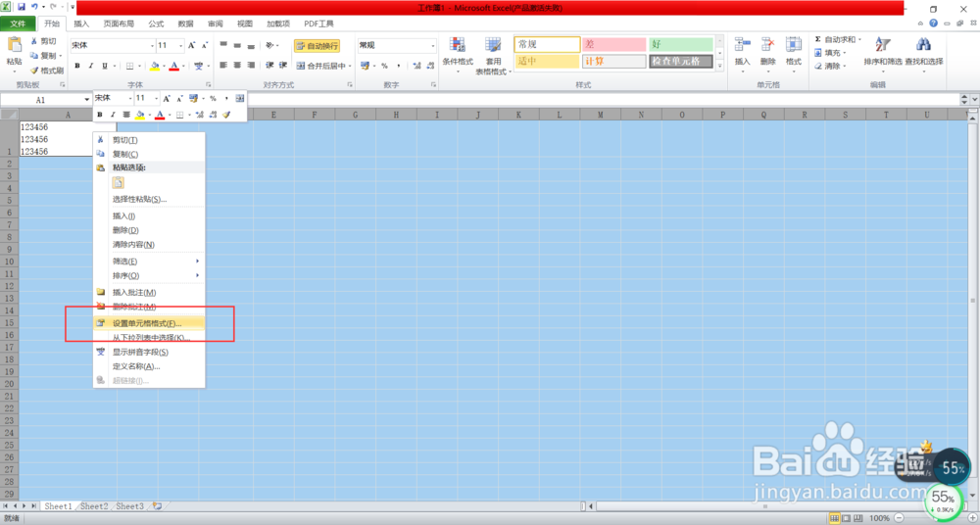Toggle Bold in the ribbon font group
980x525 pixels.
click(x=77, y=66)
